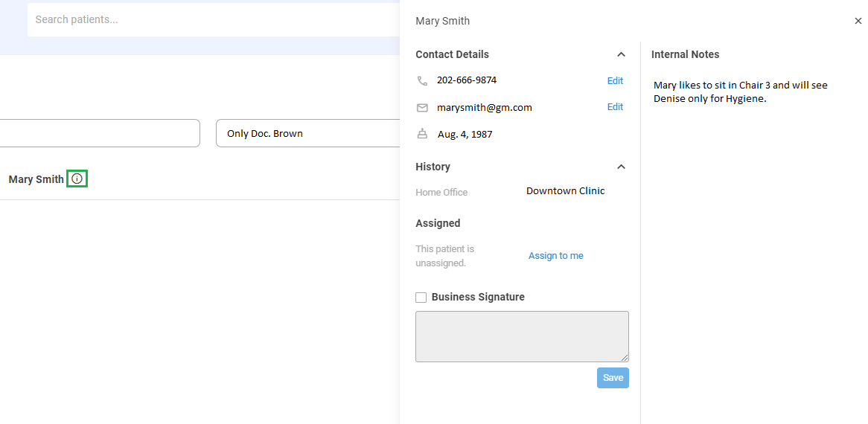The width and height of the screenshot is (868, 424).
Task: Collapse the History section
Action: tap(621, 167)
